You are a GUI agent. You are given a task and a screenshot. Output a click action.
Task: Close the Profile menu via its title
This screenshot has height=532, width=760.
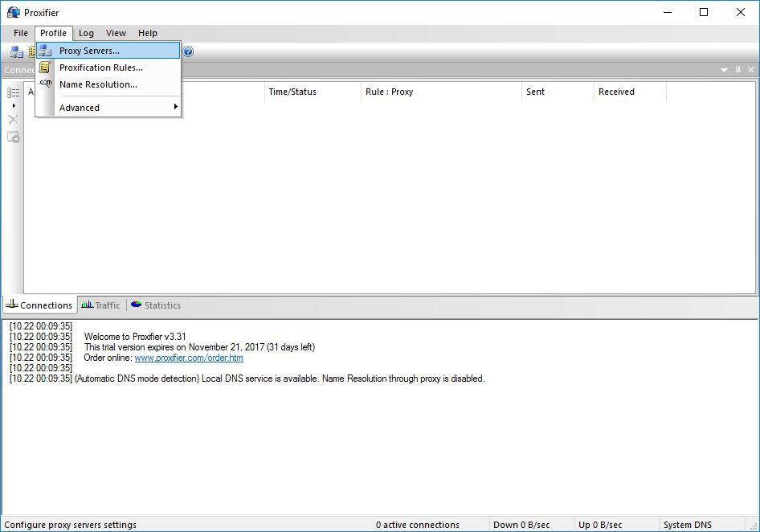point(53,33)
